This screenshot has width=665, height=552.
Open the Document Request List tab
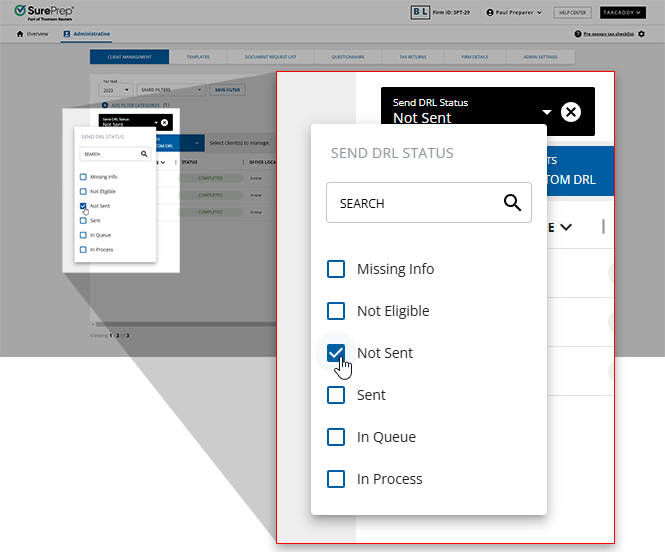270,58
